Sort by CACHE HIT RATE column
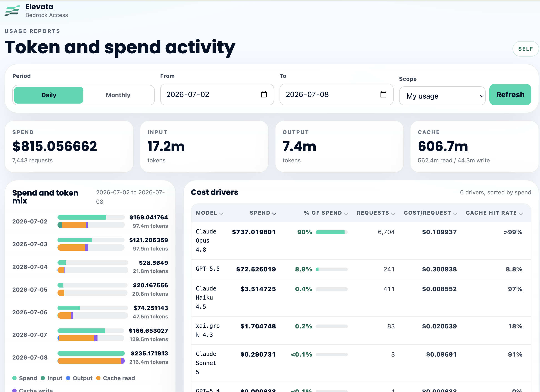Image resolution: width=540 pixels, height=392 pixels. click(x=494, y=213)
